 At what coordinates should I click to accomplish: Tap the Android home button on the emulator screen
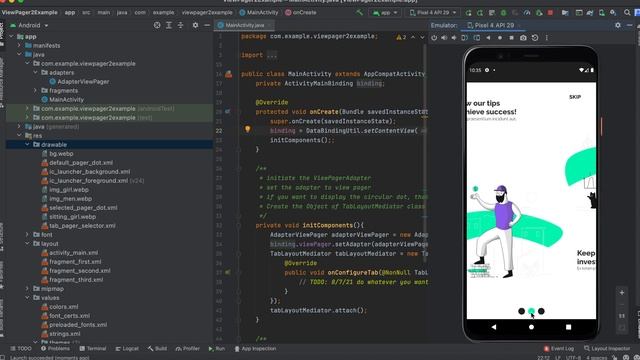pos(531,327)
